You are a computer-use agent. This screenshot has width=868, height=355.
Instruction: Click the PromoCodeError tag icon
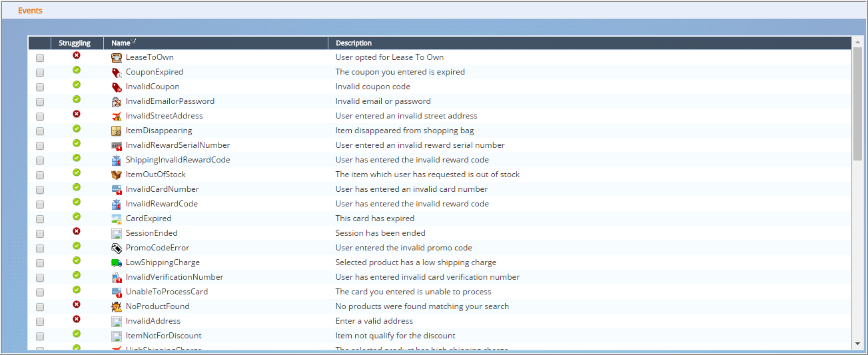117,248
